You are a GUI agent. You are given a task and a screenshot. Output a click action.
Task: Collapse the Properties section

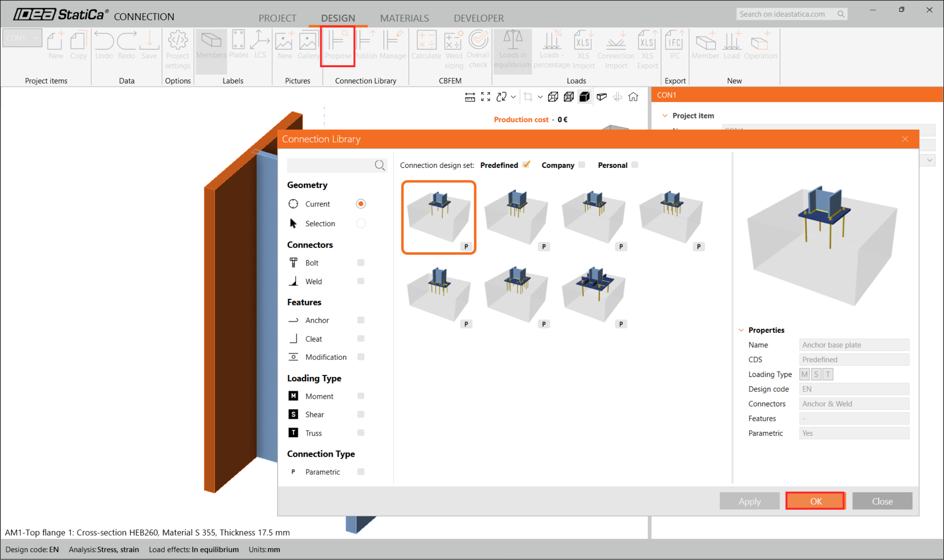click(x=741, y=330)
